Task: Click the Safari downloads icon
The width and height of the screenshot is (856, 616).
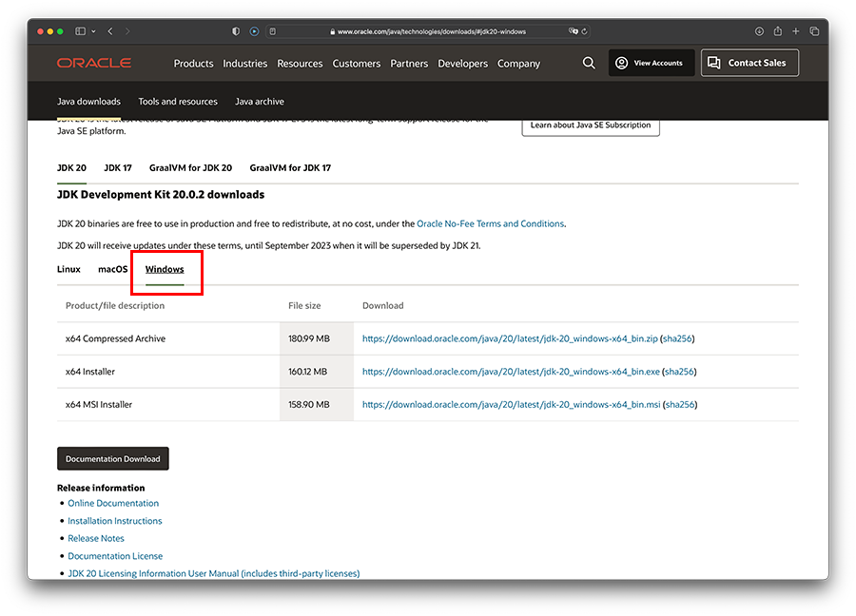Action: (759, 31)
